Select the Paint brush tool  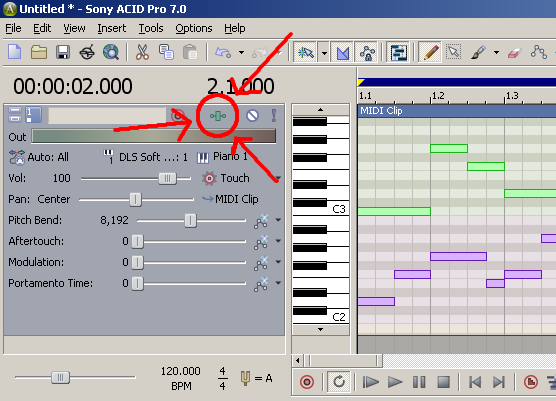478,52
